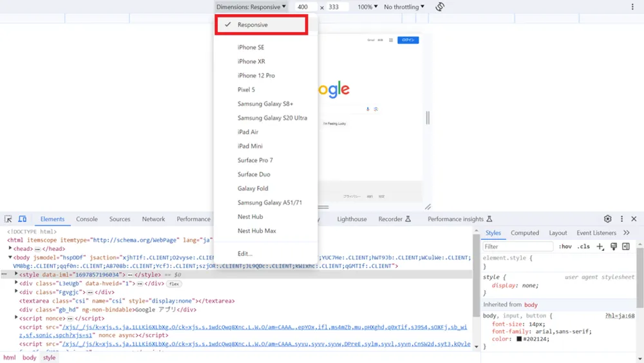644x363 pixels.
Task: Expand the head element node
Action: [10, 248]
